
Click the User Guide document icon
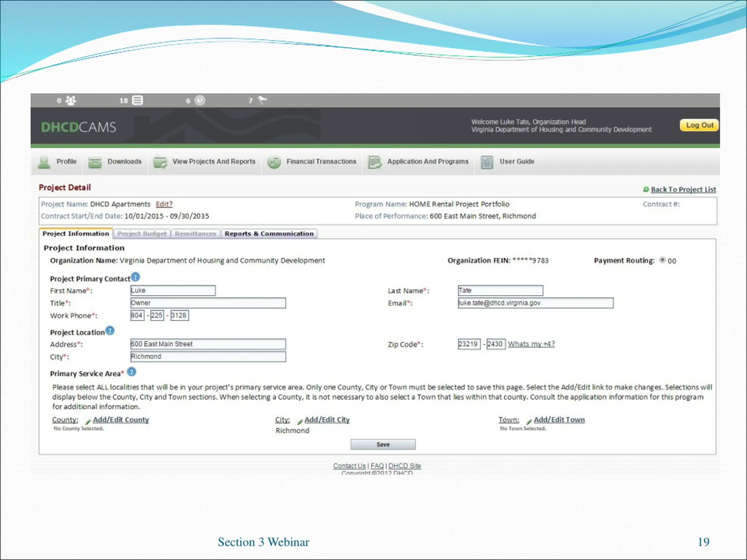tap(487, 162)
